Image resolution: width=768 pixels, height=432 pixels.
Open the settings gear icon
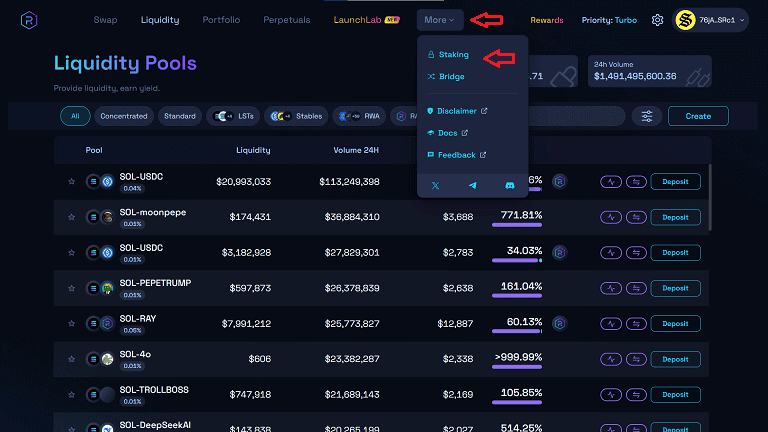pos(657,20)
